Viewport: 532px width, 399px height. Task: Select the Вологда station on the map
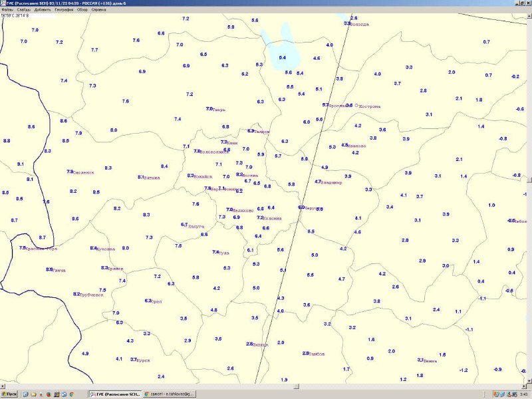348,23
